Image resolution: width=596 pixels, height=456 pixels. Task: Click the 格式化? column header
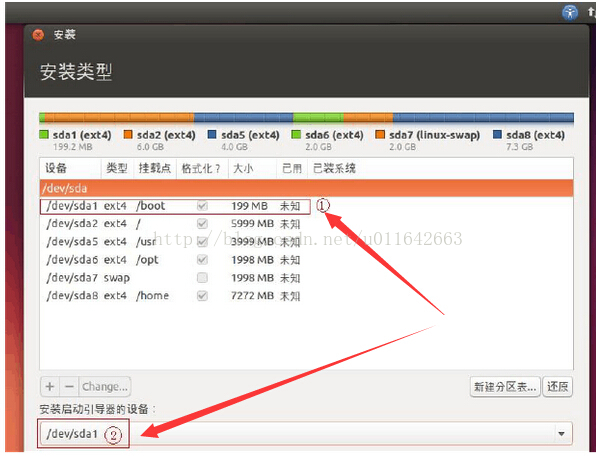coord(202,168)
